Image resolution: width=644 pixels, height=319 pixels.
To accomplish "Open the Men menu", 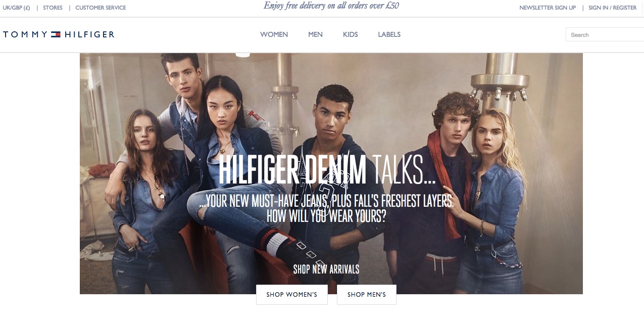I will pyautogui.click(x=315, y=34).
